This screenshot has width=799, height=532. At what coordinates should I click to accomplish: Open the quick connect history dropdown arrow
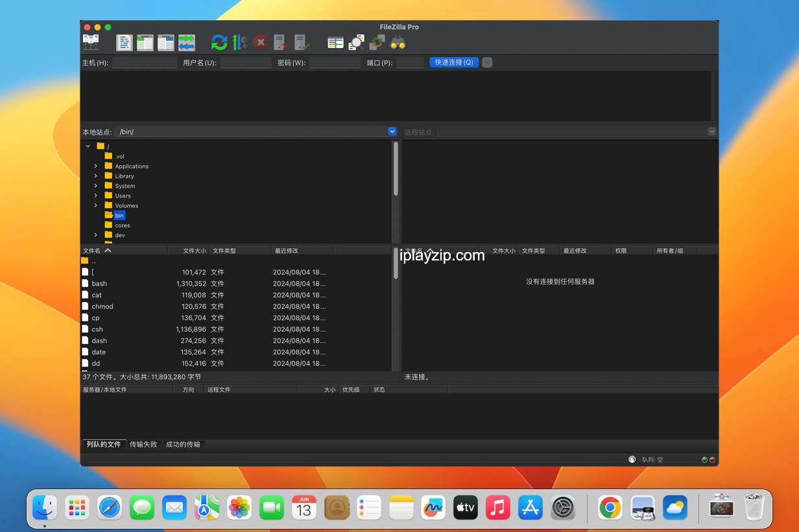[x=487, y=62]
